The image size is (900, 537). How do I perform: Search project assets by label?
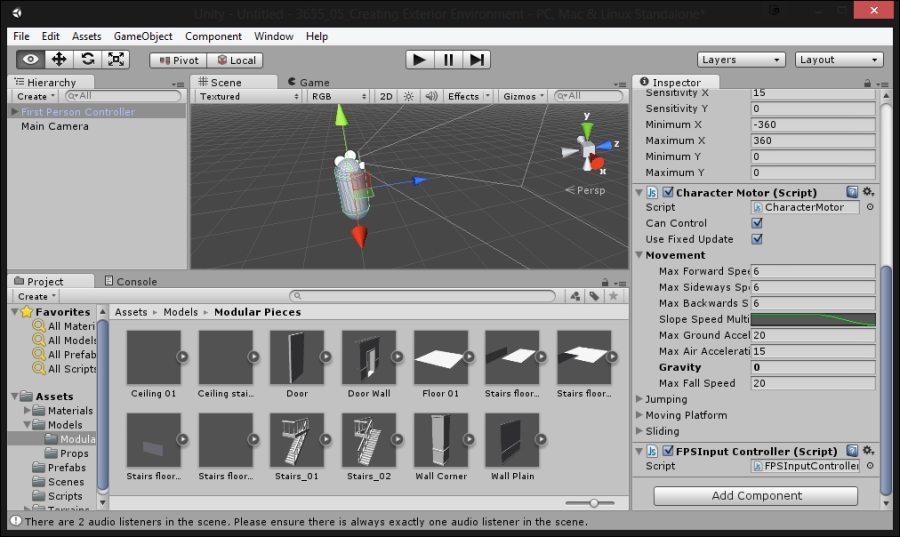pyautogui.click(x=594, y=296)
